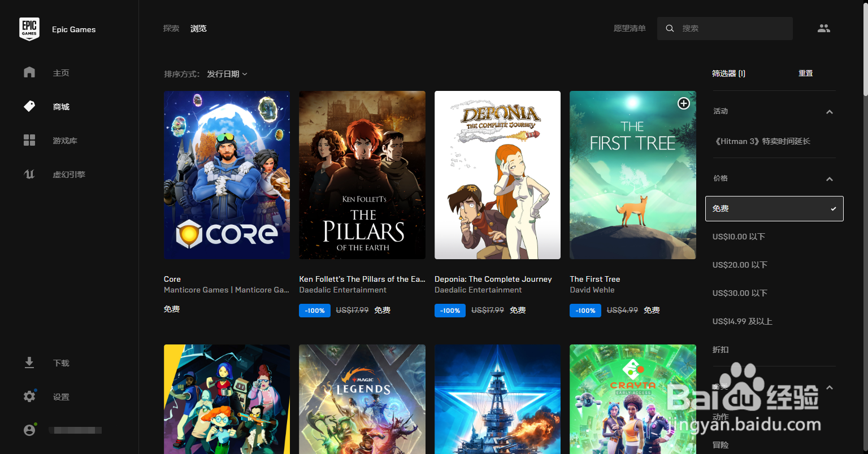Select the 商城 store tag icon
Image resolution: width=868 pixels, height=454 pixels.
pyautogui.click(x=29, y=106)
